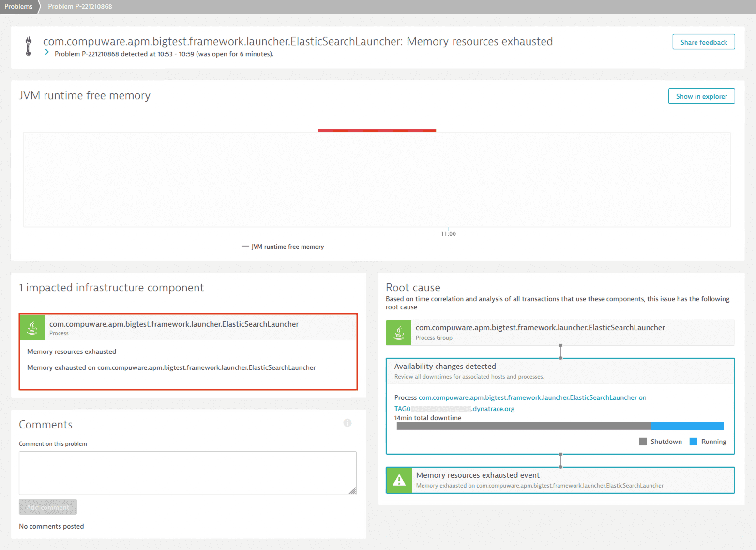756x550 pixels.
Task: Click 'Memory exhausted on' line in impacted component card
Action: point(171,367)
